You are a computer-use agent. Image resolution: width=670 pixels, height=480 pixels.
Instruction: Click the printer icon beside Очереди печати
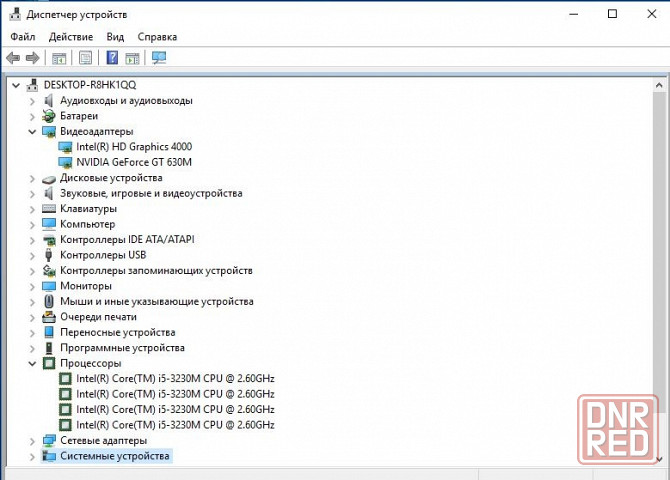(49, 317)
